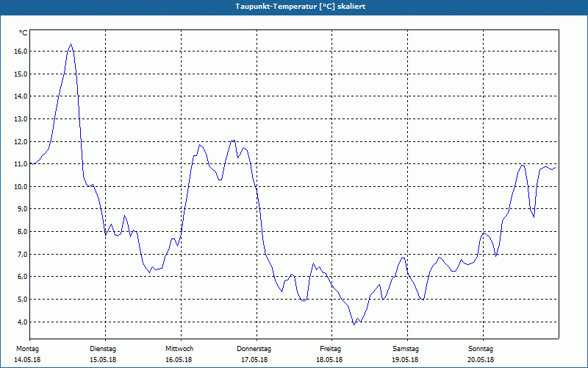Click the date 15.05.18
Image resolution: width=588 pixels, height=368 pixels.
tap(103, 360)
